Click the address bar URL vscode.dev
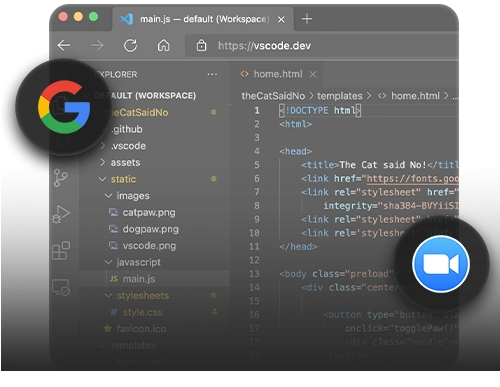The image size is (500, 387). (x=264, y=46)
